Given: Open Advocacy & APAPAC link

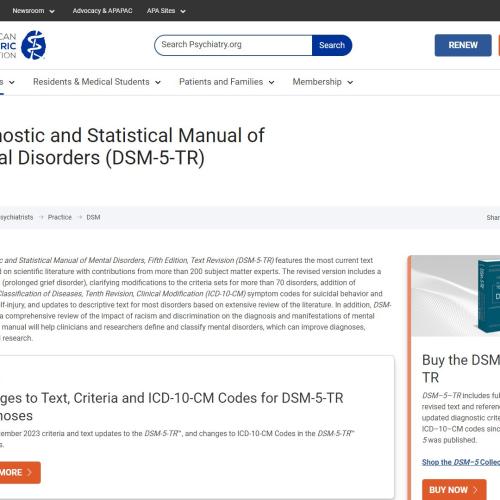Looking at the screenshot, I should 102,11.
